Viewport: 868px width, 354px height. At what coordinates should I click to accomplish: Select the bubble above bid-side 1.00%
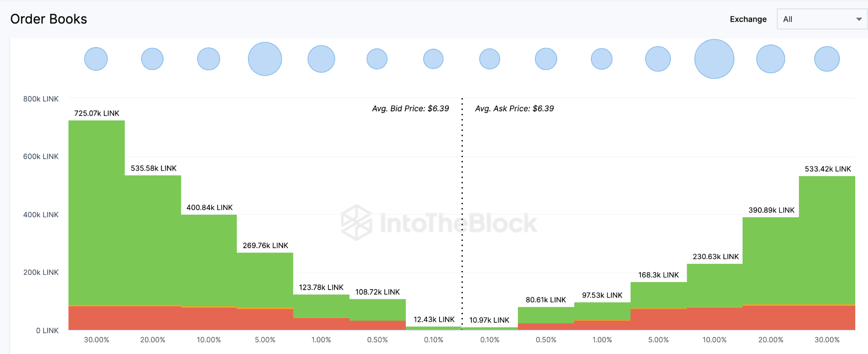[x=321, y=59]
